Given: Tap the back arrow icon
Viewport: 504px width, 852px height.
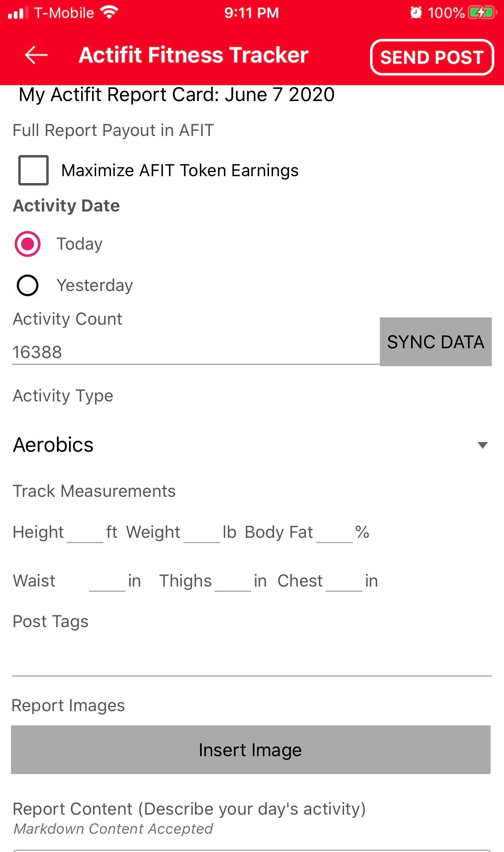Looking at the screenshot, I should tap(36, 55).
